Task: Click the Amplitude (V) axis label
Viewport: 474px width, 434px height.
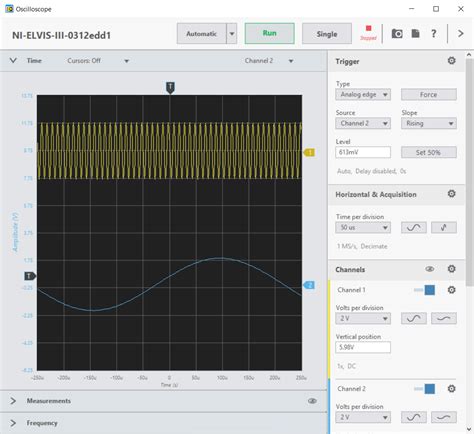Action: 15,232
